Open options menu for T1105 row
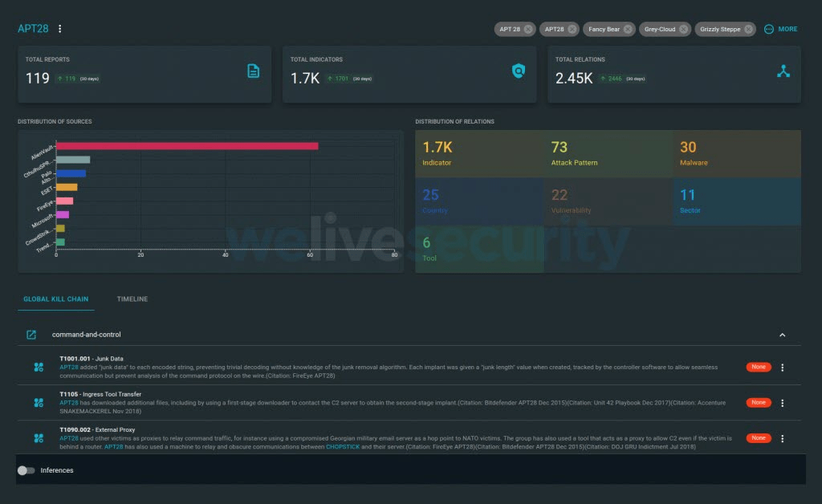 tap(783, 403)
